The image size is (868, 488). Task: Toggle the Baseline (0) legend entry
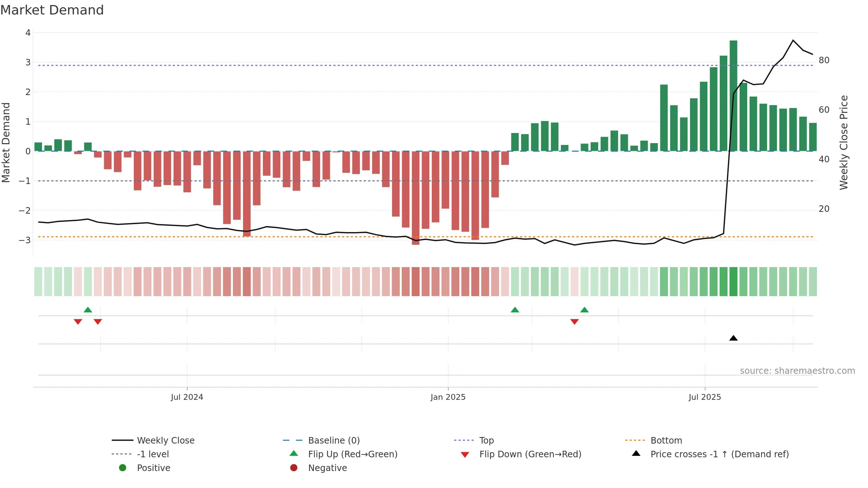(321, 440)
